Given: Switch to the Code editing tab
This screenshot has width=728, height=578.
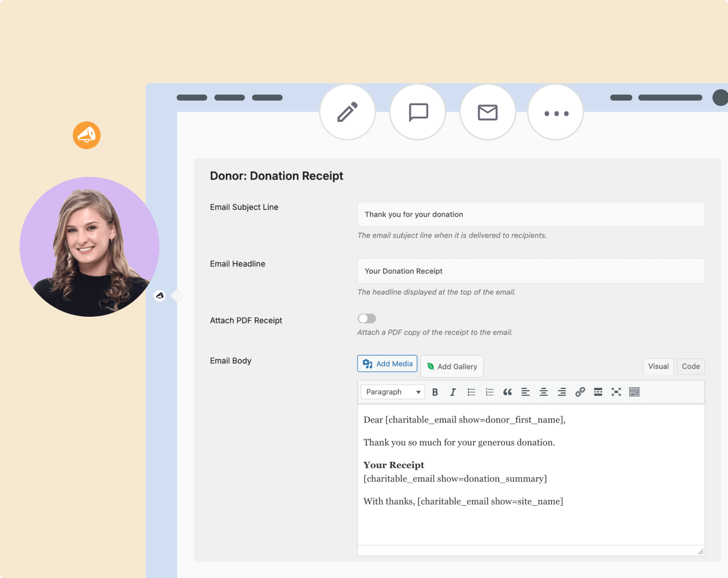Looking at the screenshot, I should point(690,366).
